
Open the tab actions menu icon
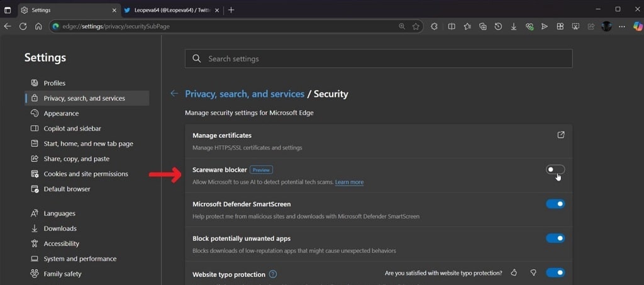[x=8, y=10]
